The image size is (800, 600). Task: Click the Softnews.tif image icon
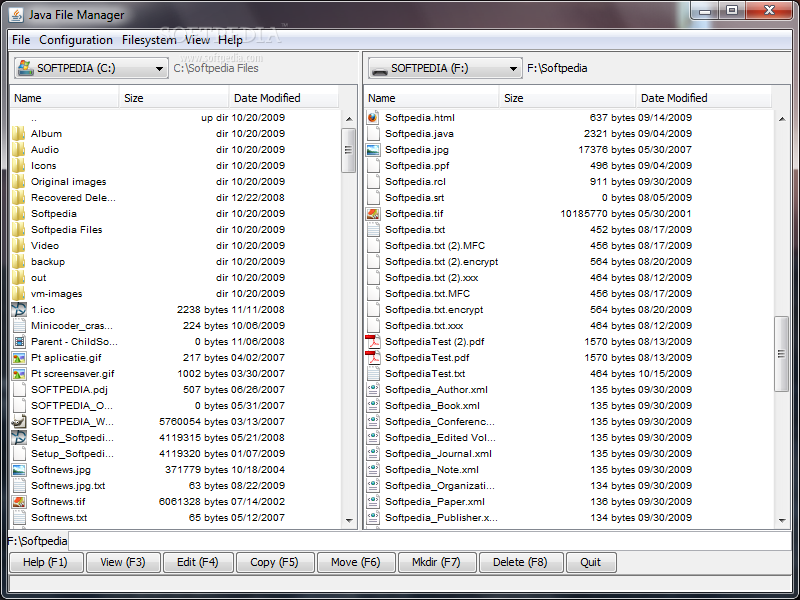pyautogui.click(x=19, y=502)
